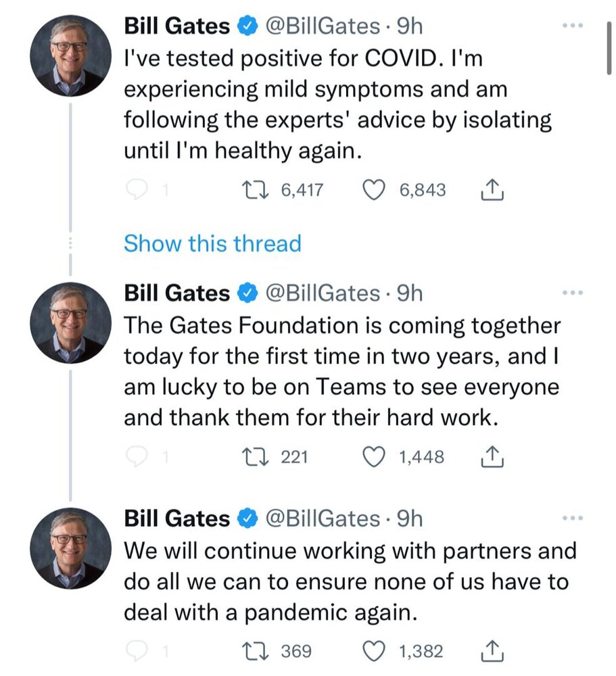This screenshot has height=676, width=616.
Task: Retweet the tweet with 369 retweets
Action: (x=257, y=651)
